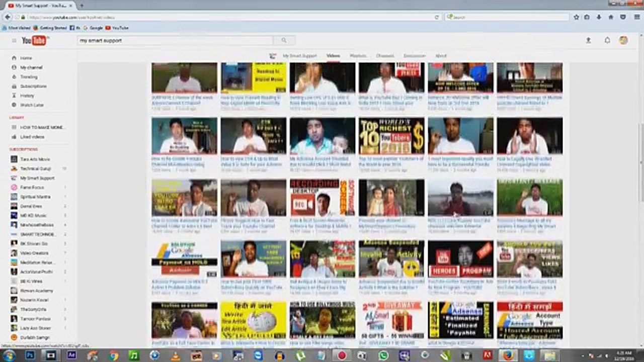
Task: Open the Adsense Payment on HOLD thumbnail
Action: click(x=185, y=259)
